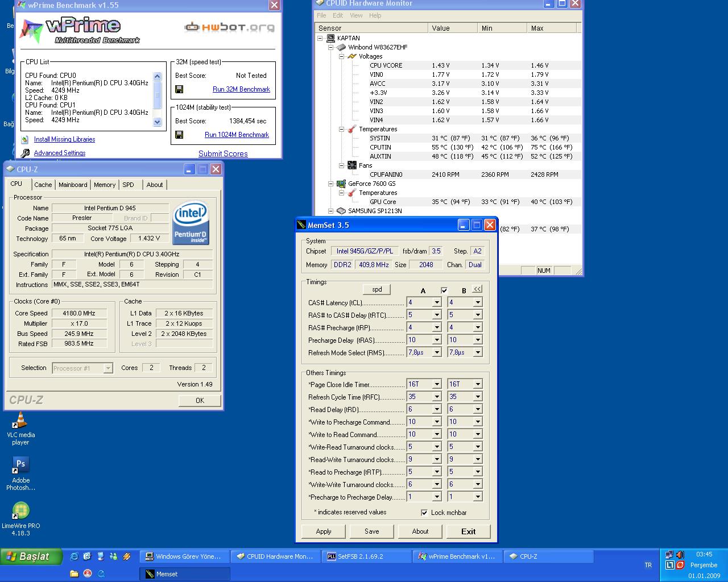Screen dimensions: 728x582
Task: Click Run 1024M Benchmark link
Action: click(237, 135)
